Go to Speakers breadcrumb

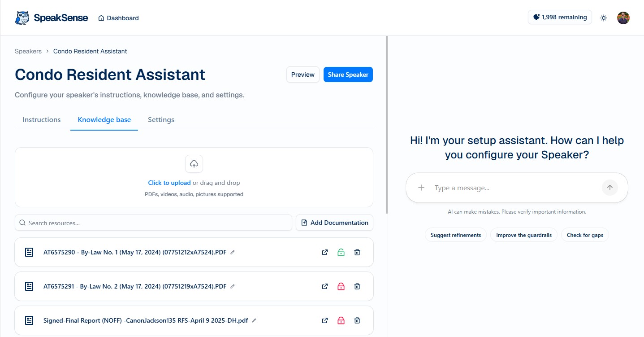tap(28, 51)
